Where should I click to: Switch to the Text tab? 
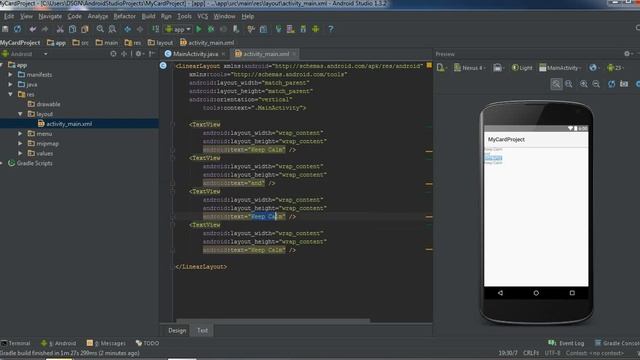point(202,331)
